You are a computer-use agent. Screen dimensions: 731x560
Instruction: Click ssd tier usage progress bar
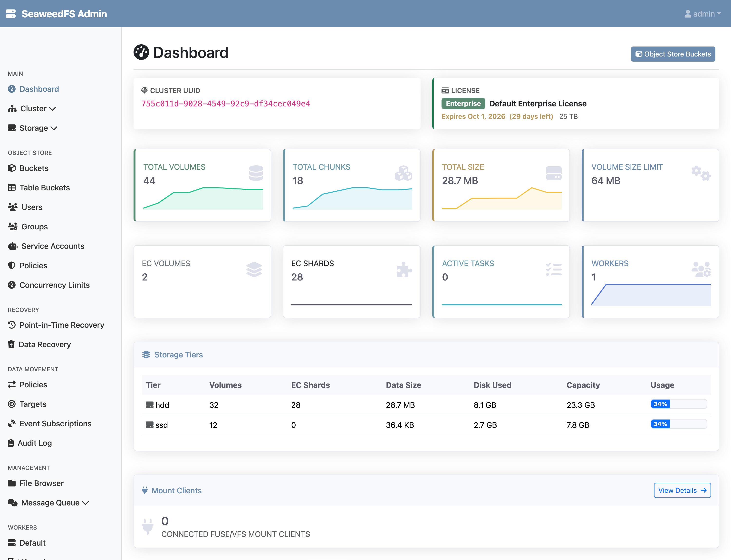(679, 424)
